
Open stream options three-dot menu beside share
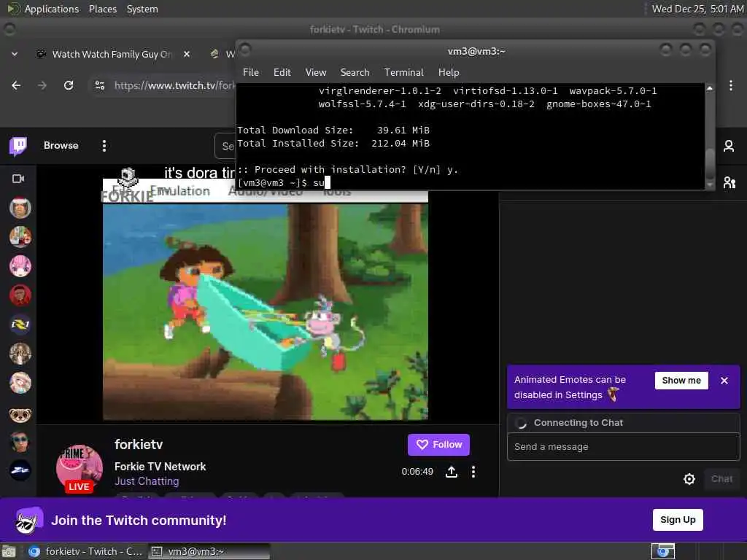pos(473,472)
